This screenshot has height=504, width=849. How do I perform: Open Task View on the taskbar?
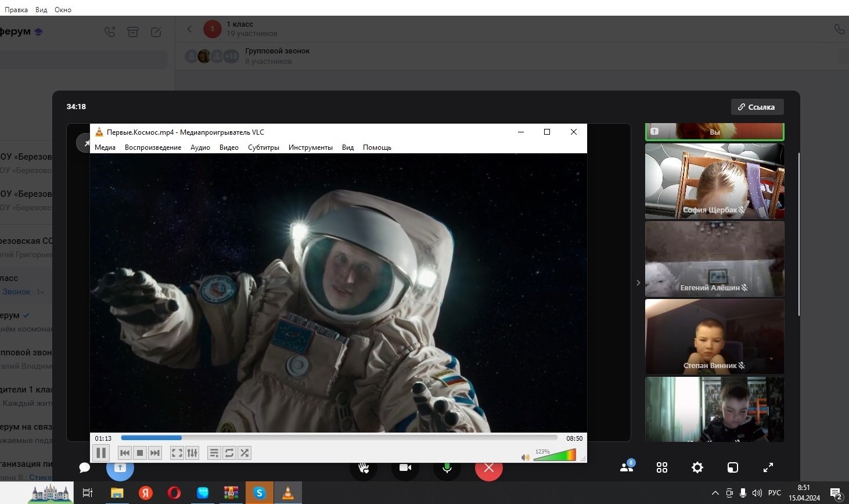[x=88, y=493]
